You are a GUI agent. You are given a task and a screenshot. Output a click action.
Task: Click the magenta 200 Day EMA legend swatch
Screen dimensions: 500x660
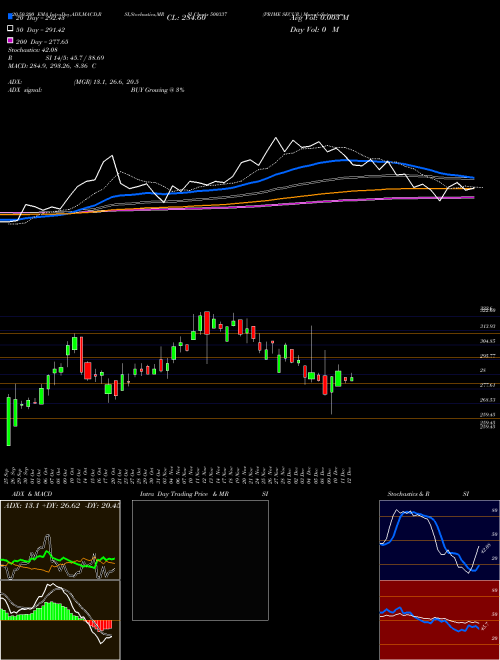click(10, 41)
